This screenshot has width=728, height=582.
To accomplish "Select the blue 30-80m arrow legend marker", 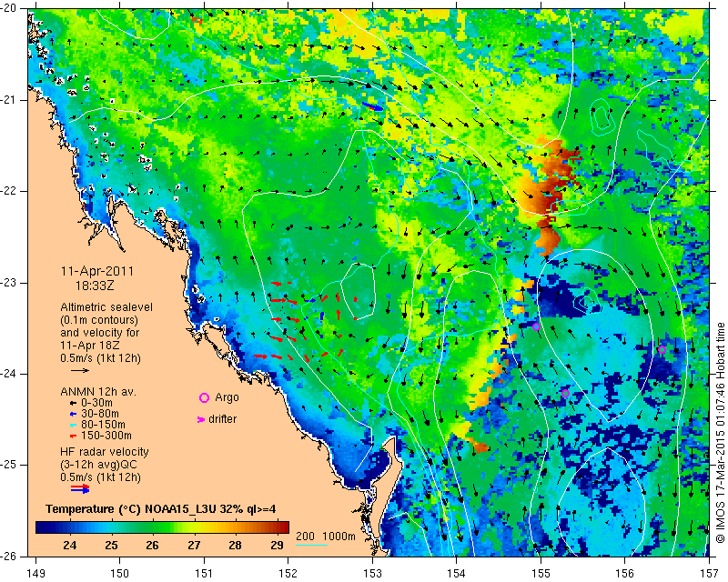I will tap(73, 414).
